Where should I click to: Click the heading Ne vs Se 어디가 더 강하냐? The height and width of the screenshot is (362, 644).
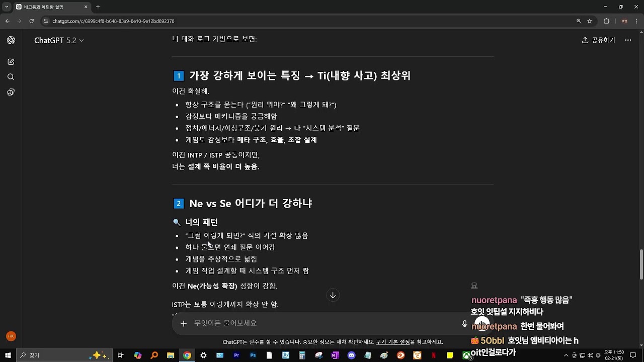click(251, 204)
